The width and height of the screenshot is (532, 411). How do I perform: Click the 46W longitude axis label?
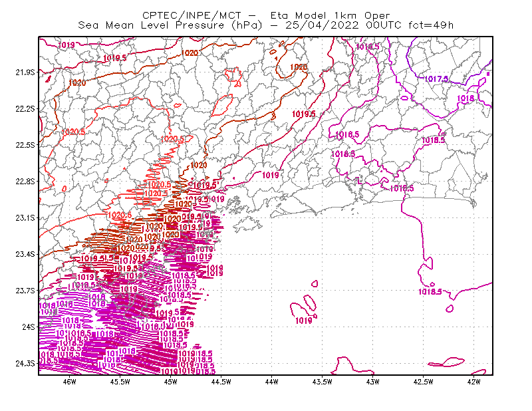click(x=70, y=382)
